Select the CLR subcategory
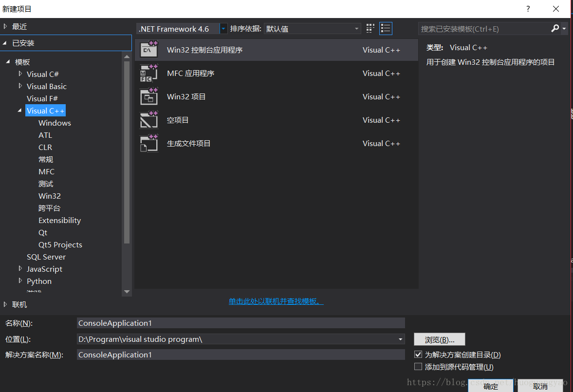This screenshot has height=392, width=573. coord(45,148)
